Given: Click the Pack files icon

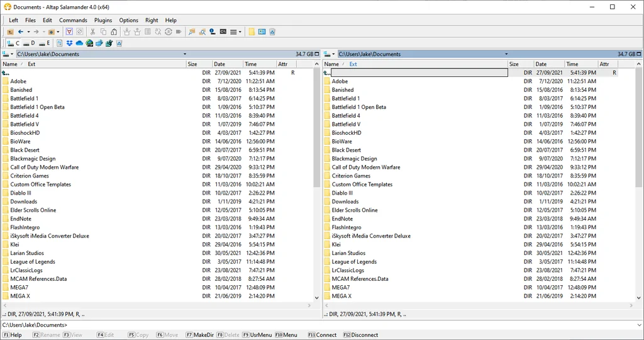Looking at the screenshot, I should pos(126,31).
